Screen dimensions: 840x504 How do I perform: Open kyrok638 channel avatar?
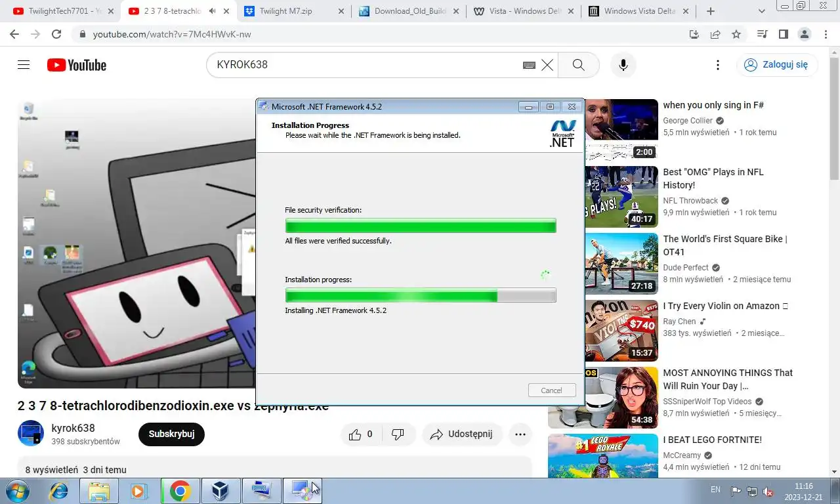[31, 433]
